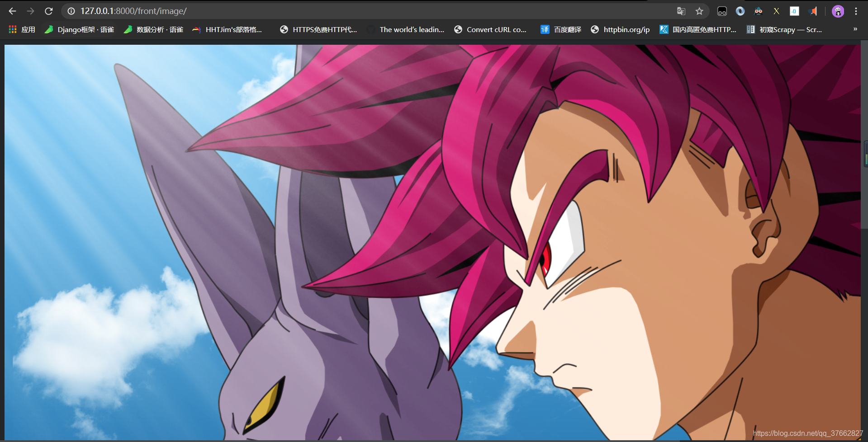Open the panda profile avatar menu
Viewport: 868px width, 442px height.
[x=838, y=11]
